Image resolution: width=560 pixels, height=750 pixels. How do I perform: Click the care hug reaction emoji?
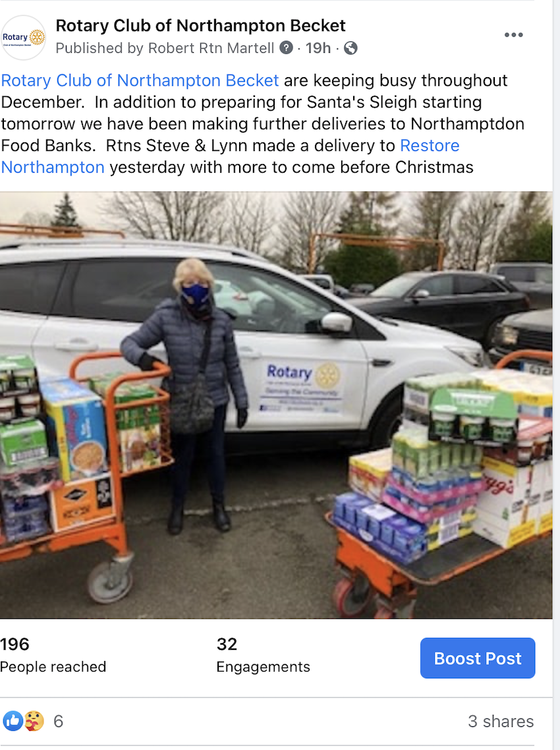pos(34,721)
